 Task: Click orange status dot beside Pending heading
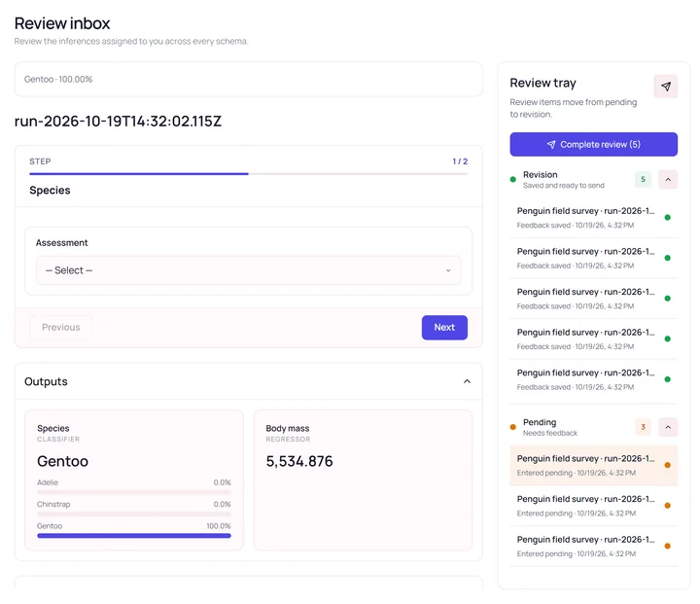coord(513,427)
